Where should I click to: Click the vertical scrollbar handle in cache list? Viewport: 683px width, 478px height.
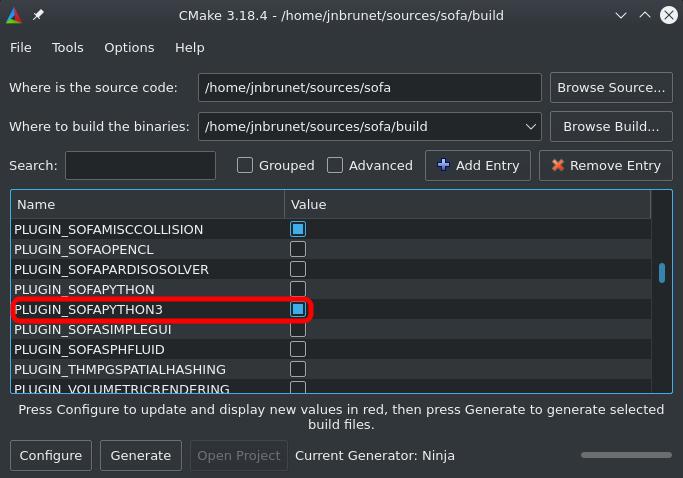[662, 273]
